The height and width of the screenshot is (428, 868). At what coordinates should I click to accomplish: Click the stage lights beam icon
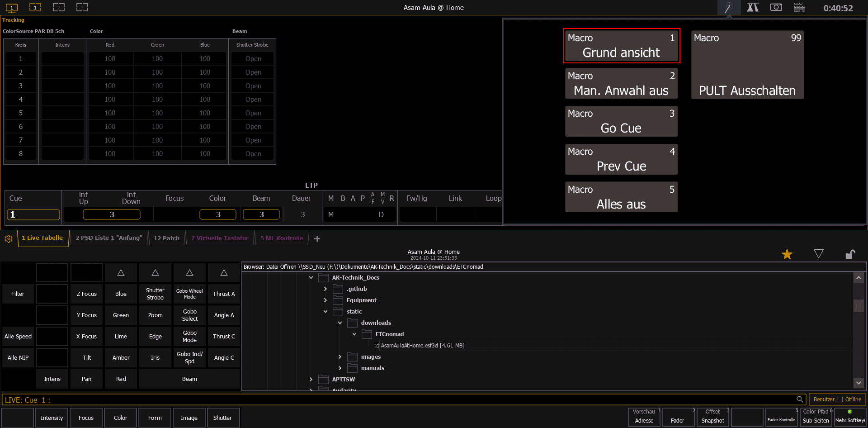(752, 8)
